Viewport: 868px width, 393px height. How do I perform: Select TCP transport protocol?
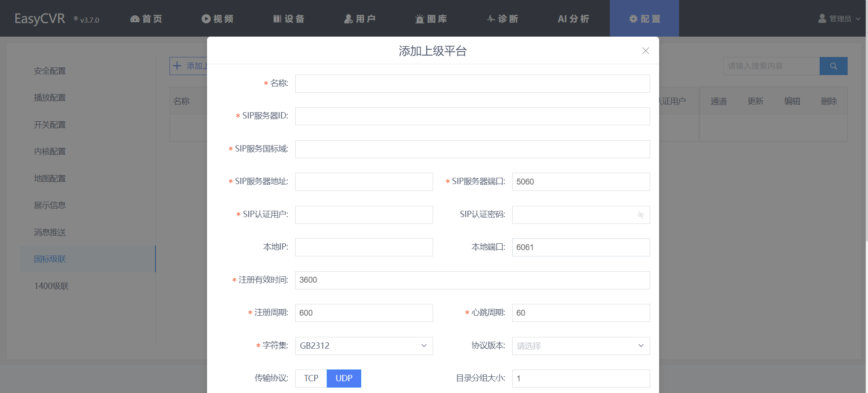pyautogui.click(x=311, y=379)
